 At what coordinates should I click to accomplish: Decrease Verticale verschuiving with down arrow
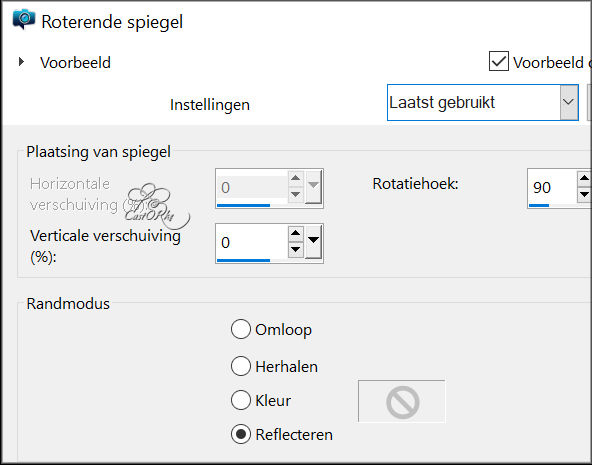point(296,249)
